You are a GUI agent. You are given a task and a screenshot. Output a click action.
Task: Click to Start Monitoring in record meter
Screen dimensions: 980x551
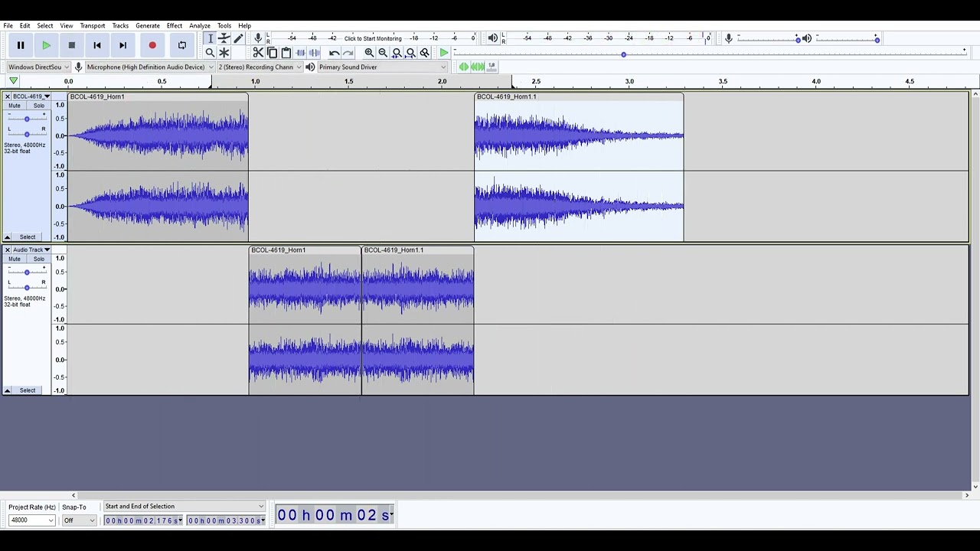click(373, 38)
